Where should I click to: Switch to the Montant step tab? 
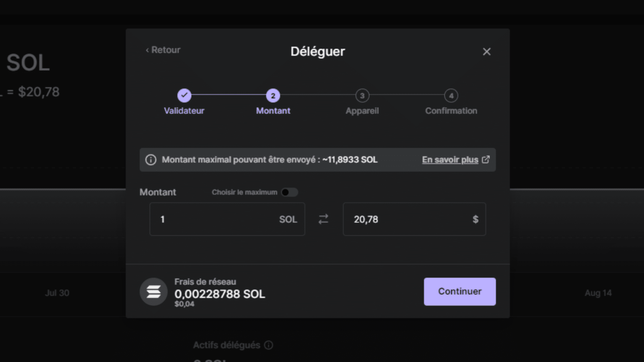[273, 111]
